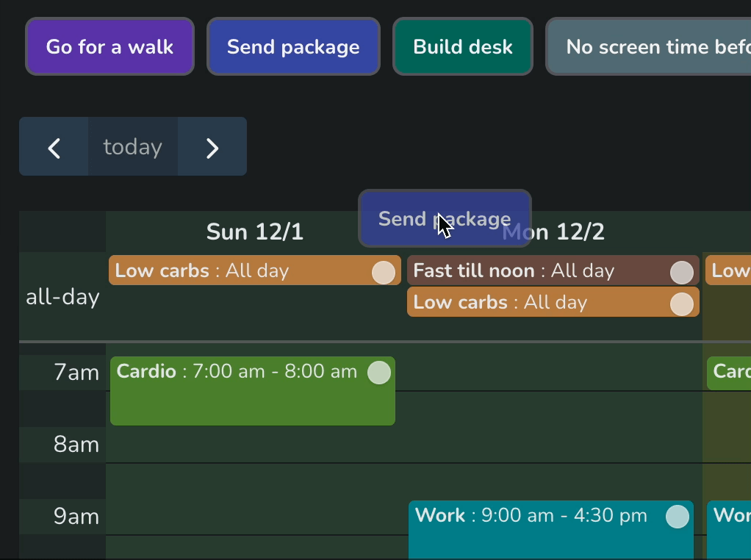This screenshot has height=560, width=751.
Task: Toggle completion circle on Sunday's Cardio event
Action: [x=379, y=373]
